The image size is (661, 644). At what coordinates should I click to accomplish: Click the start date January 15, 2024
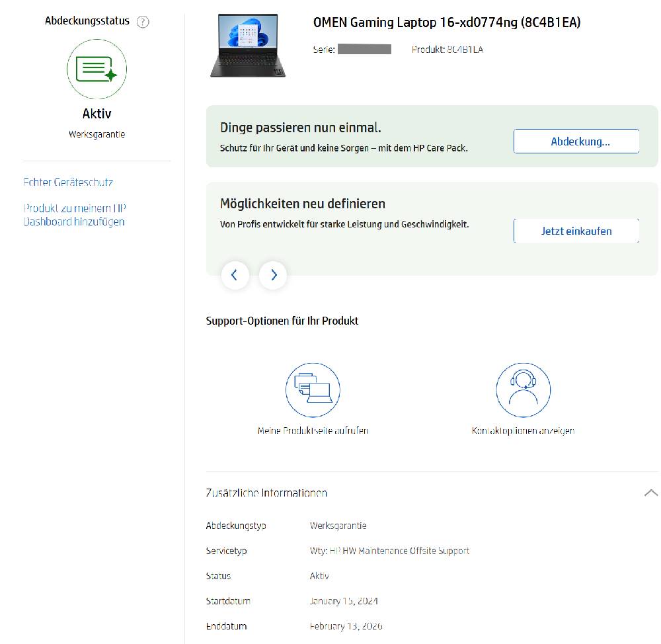344,601
